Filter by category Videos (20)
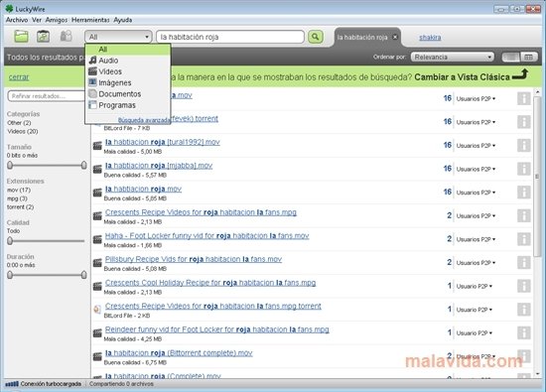546x392 pixels. pos(23,131)
